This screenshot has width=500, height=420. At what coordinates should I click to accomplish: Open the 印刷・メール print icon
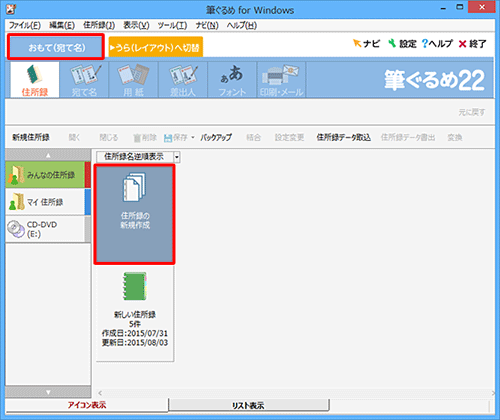click(281, 80)
